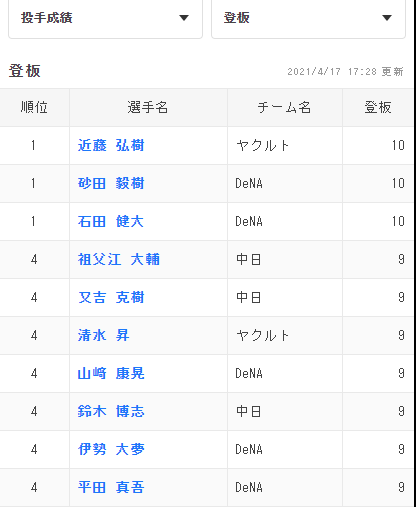420x507 pixels.
Task: Open player link 山﨑 康晃
Action: [111, 373]
